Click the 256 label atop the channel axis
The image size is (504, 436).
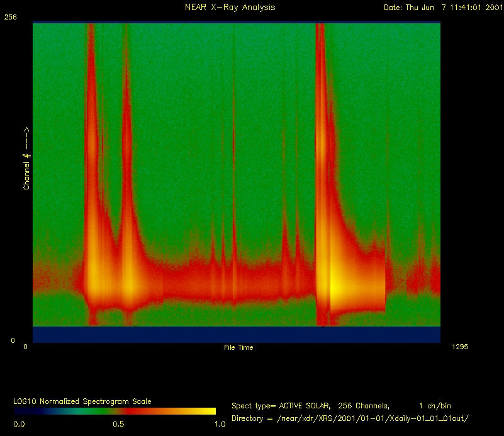coord(9,18)
